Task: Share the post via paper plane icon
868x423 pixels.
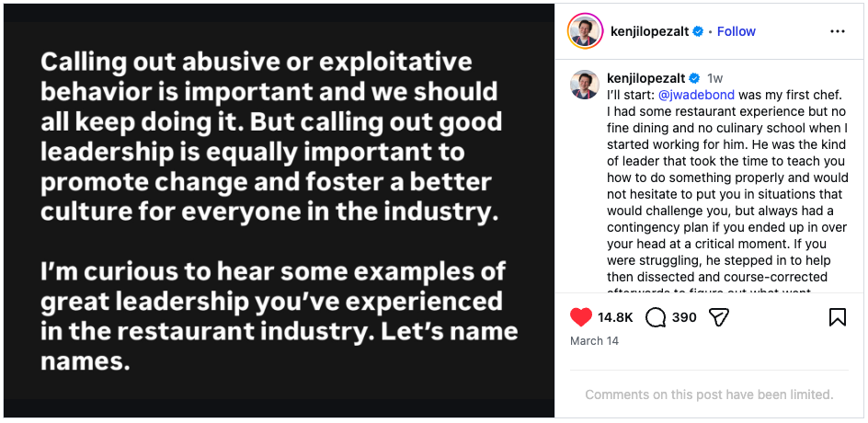Action: point(720,317)
